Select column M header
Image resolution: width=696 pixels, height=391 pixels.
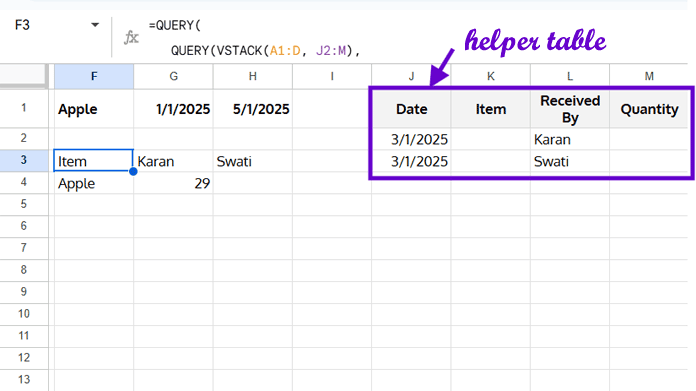pyautogui.click(x=649, y=76)
